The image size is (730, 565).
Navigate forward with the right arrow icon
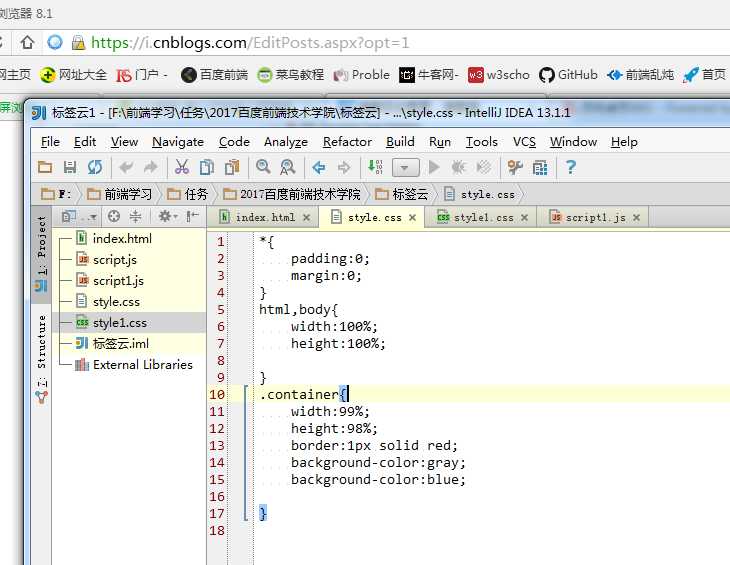344,167
